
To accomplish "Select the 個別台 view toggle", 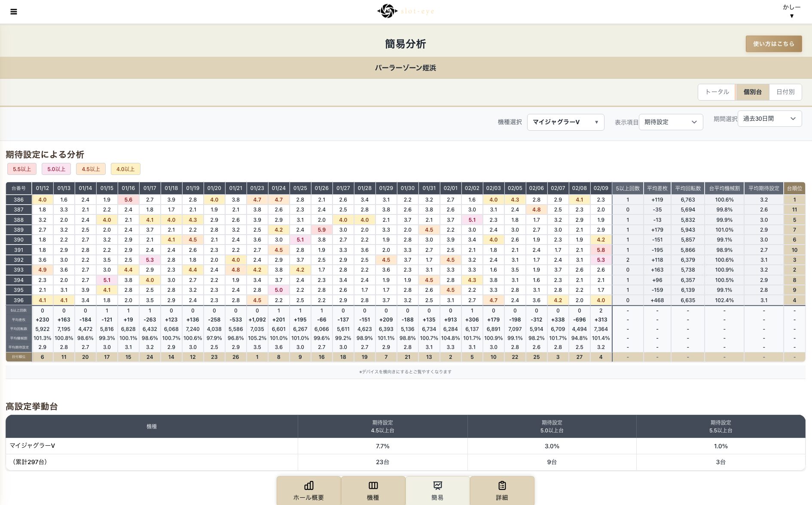I will coord(752,92).
